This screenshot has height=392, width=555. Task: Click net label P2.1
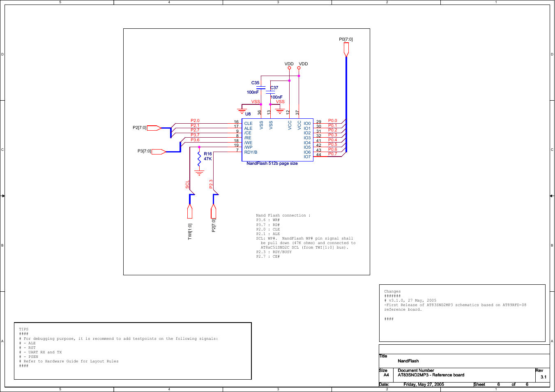[195, 125]
